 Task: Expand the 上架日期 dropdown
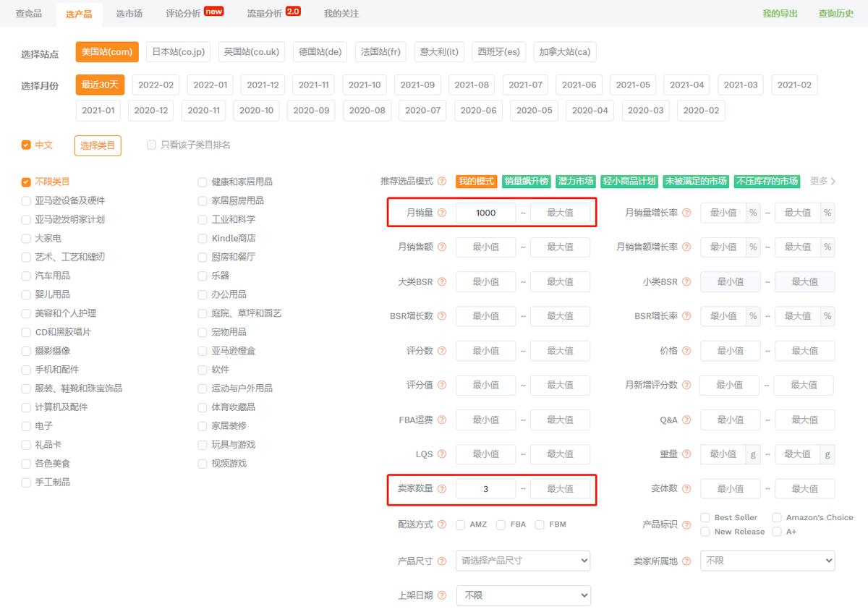click(x=522, y=595)
